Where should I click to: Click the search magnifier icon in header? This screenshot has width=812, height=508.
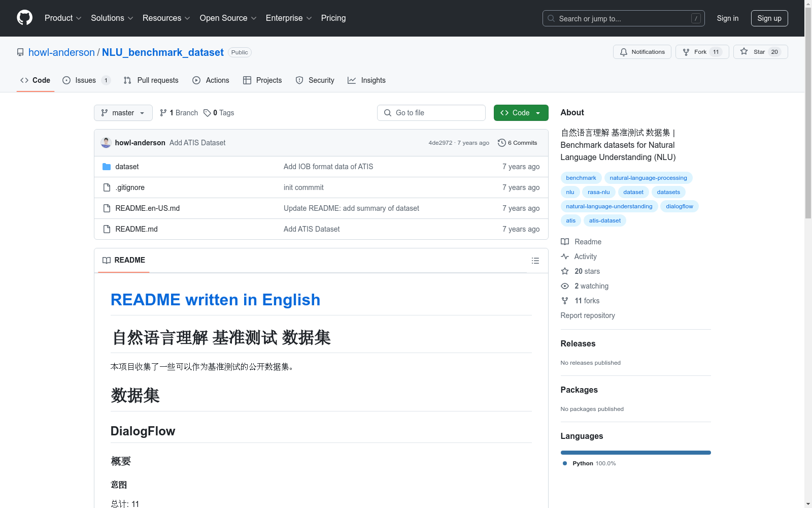tap(551, 18)
